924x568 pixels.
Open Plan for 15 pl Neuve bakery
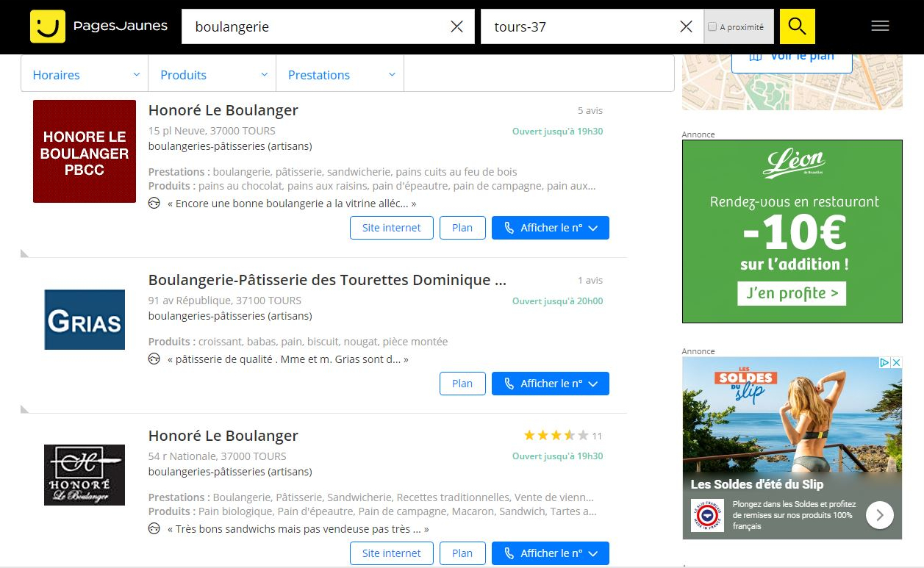pos(462,228)
